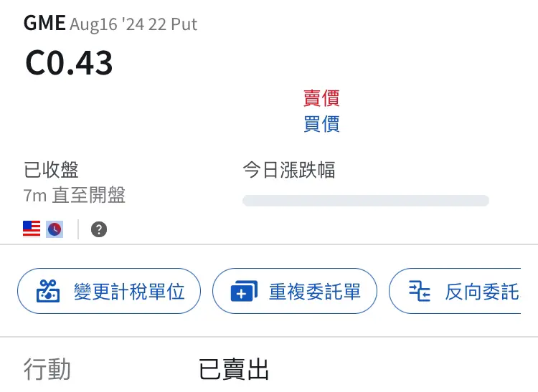Click the 行動 field label

tap(47, 369)
